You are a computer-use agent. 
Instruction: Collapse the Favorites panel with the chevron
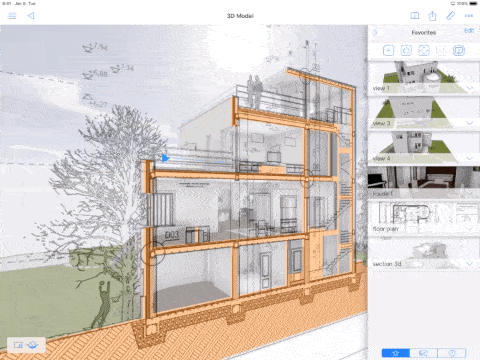(x=375, y=32)
